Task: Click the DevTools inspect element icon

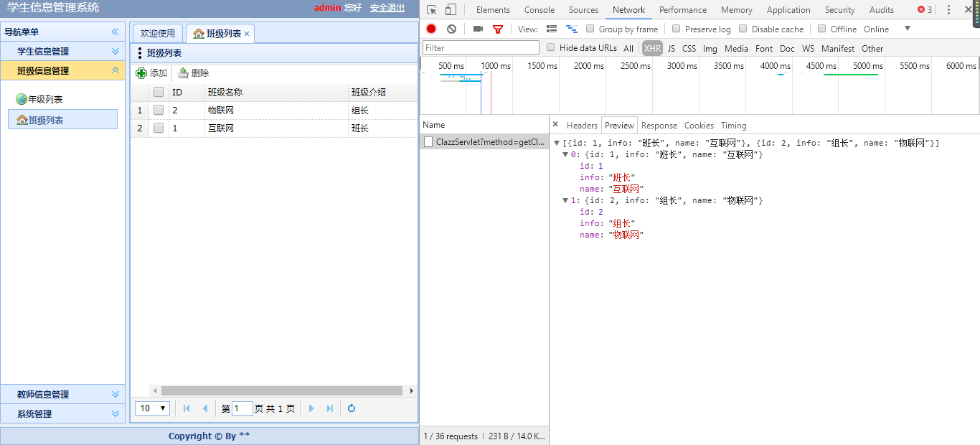Action: point(431,9)
